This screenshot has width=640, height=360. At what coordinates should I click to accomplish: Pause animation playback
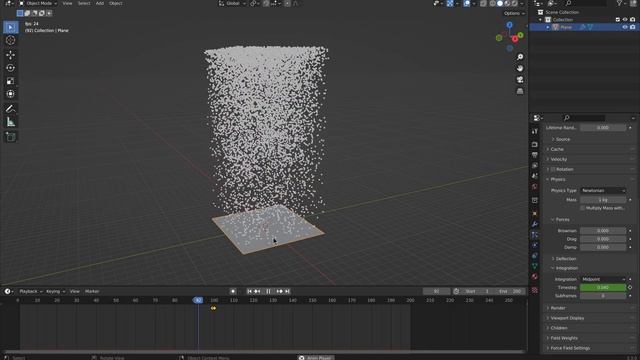(x=268, y=291)
